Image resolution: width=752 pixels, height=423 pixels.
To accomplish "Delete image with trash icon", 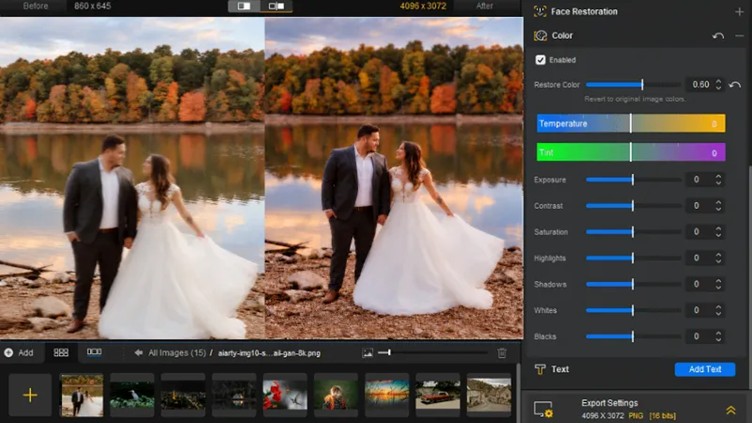I will coord(502,353).
